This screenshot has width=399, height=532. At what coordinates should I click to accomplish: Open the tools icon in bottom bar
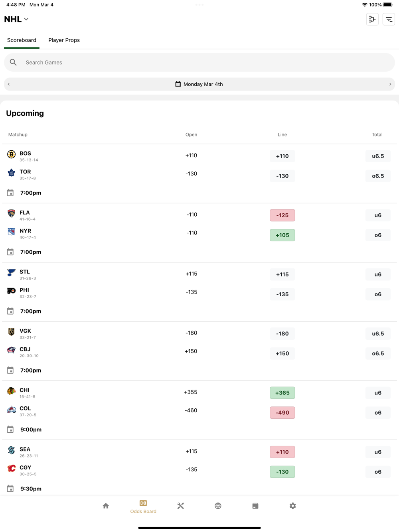pyautogui.click(x=180, y=506)
